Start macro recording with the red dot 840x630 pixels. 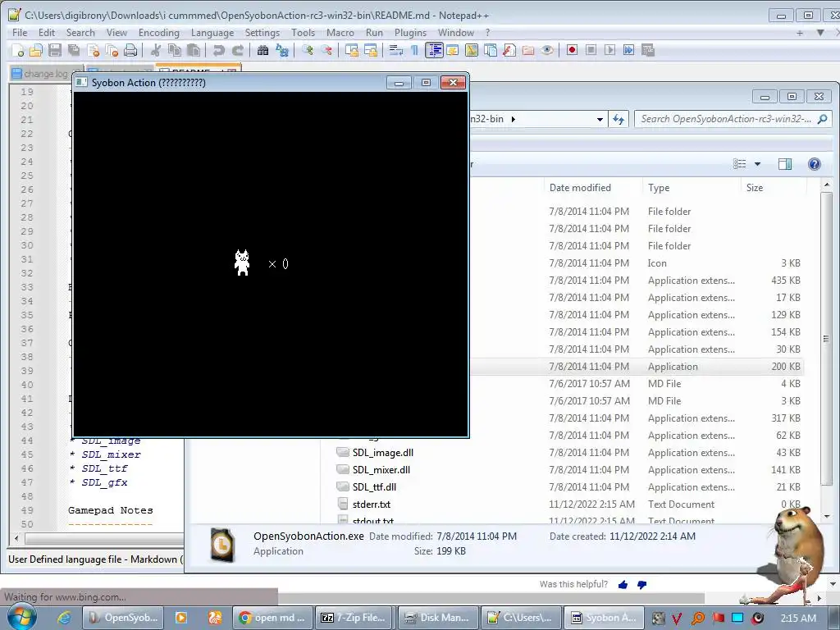click(572, 50)
